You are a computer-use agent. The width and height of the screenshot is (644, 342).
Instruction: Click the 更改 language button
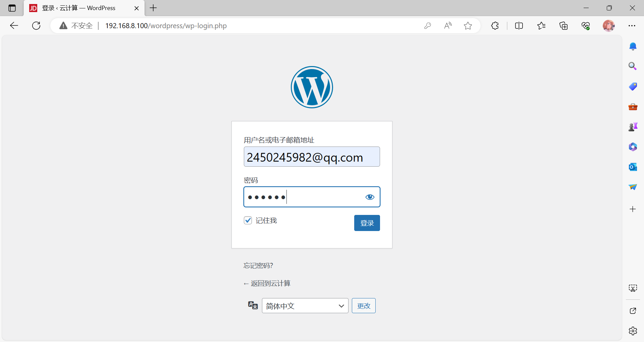point(364,306)
